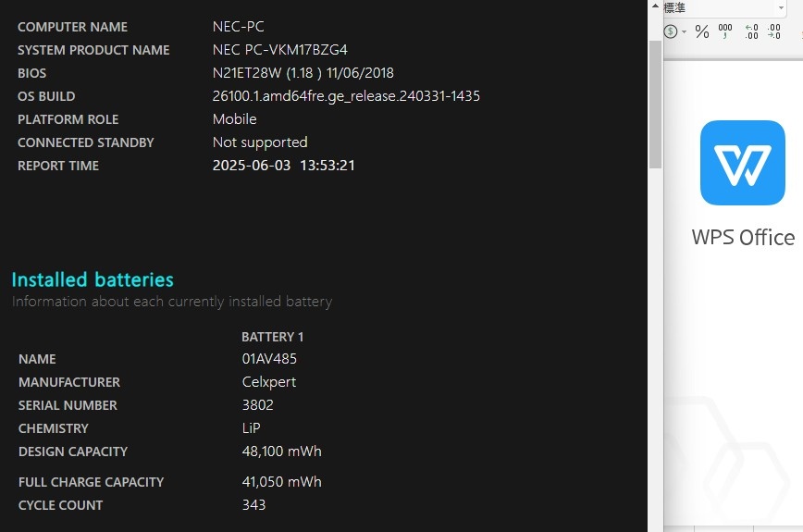Screen dimensions: 803x532
Task: Select report time 2025-06-03 13:53:21
Action: tap(284, 166)
